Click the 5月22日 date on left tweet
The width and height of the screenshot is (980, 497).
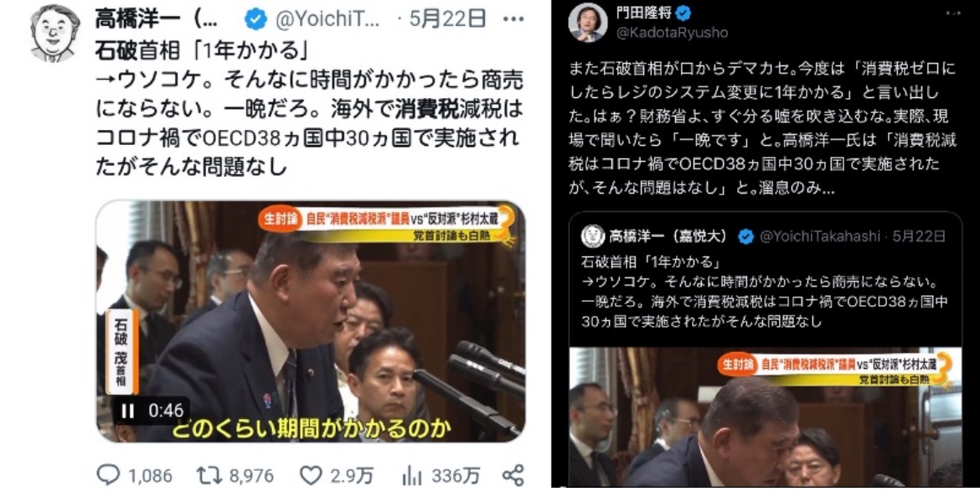(447, 18)
